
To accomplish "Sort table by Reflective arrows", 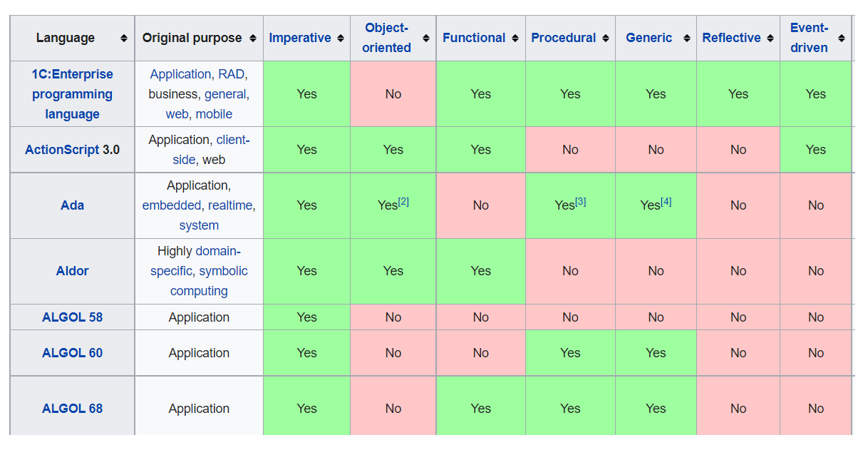I will (x=770, y=39).
